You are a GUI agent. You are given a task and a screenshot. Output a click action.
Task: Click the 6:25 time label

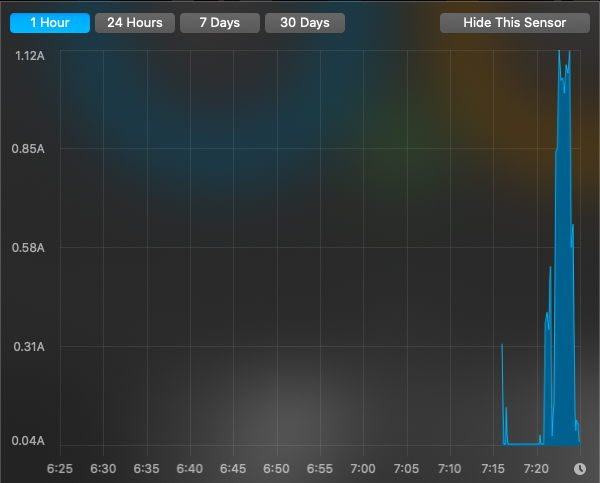click(60, 469)
